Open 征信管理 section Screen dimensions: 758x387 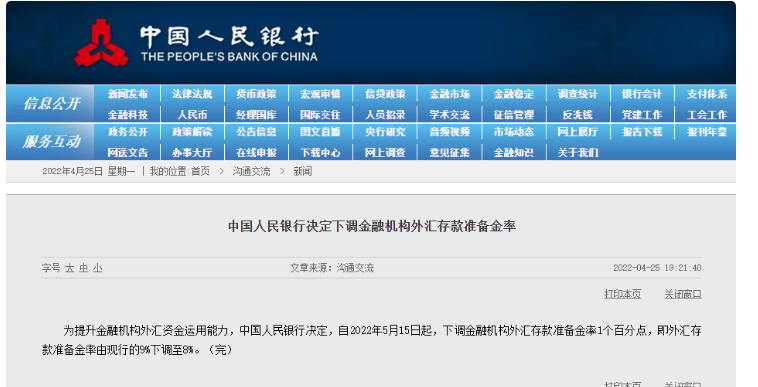coord(514,115)
